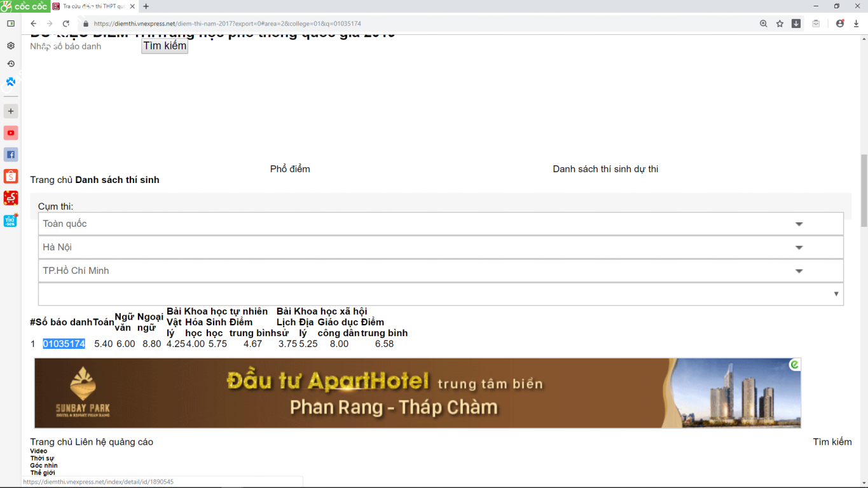Image resolution: width=868 pixels, height=488 pixels.
Task: Click the address bar URL
Action: click(227, 24)
